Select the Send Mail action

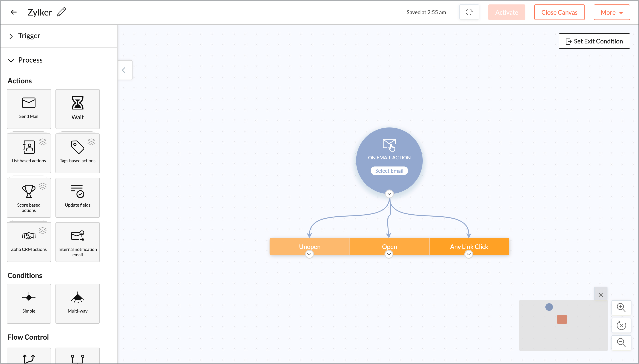[x=29, y=109]
